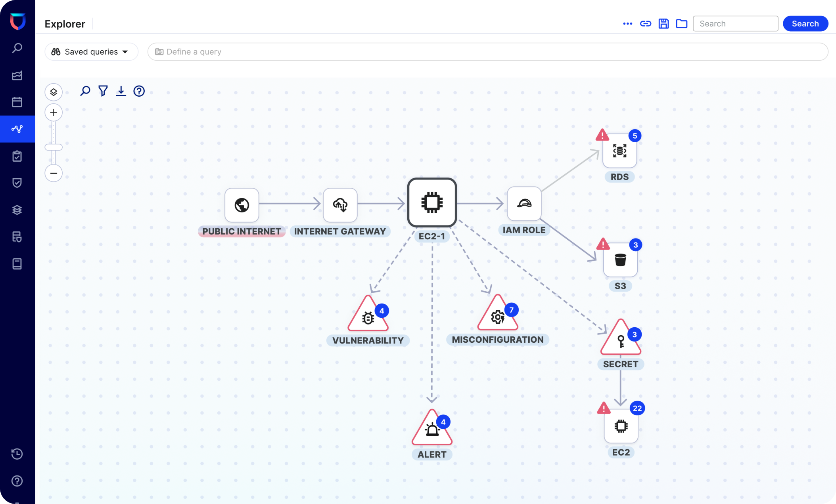Click the Vulnerability bug triangle node
Screen dimensions: 836x504
[x=368, y=317]
